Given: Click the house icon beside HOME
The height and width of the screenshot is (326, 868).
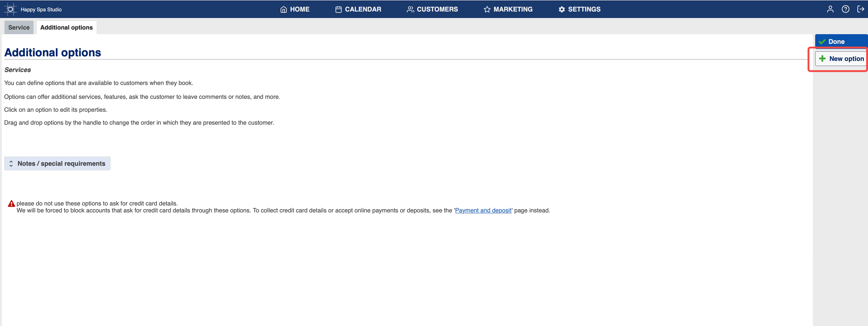Looking at the screenshot, I should (283, 9).
